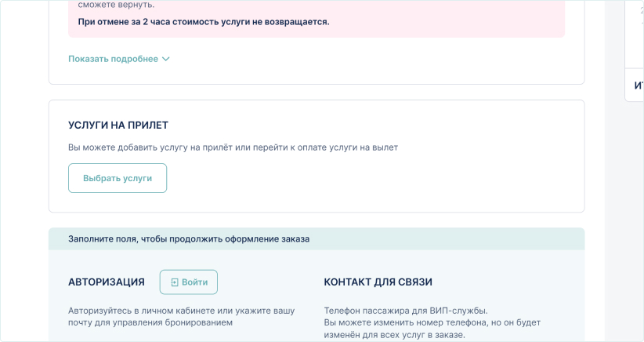The image size is (644, 342).
Task: Click the bold "При отмене за 2 часа" warning
Action: click(x=204, y=22)
